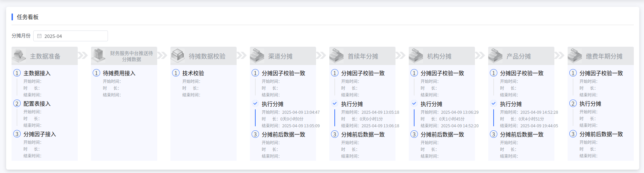Click duration 0天0小时1分
The height and width of the screenshot is (173, 644).
pyautogui.click(x=371, y=119)
